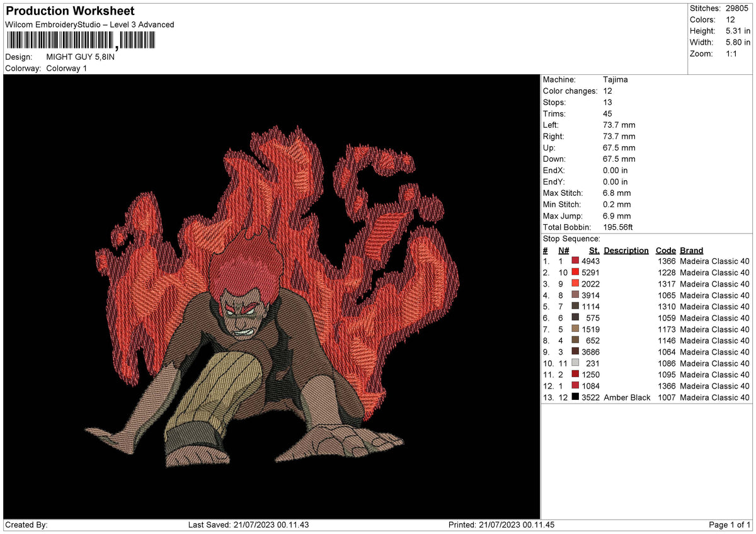
Task: Click the color swatch for stop 4
Action: click(575, 295)
